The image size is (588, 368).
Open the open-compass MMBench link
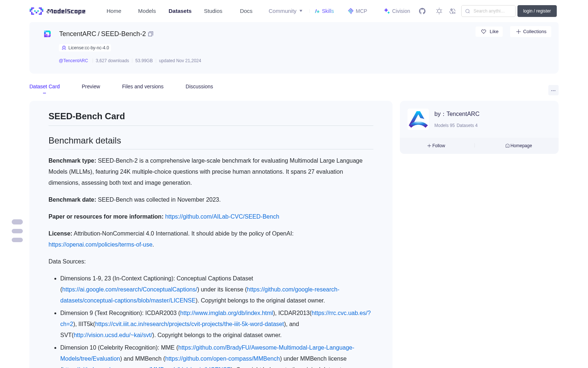click(x=223, y=358)
